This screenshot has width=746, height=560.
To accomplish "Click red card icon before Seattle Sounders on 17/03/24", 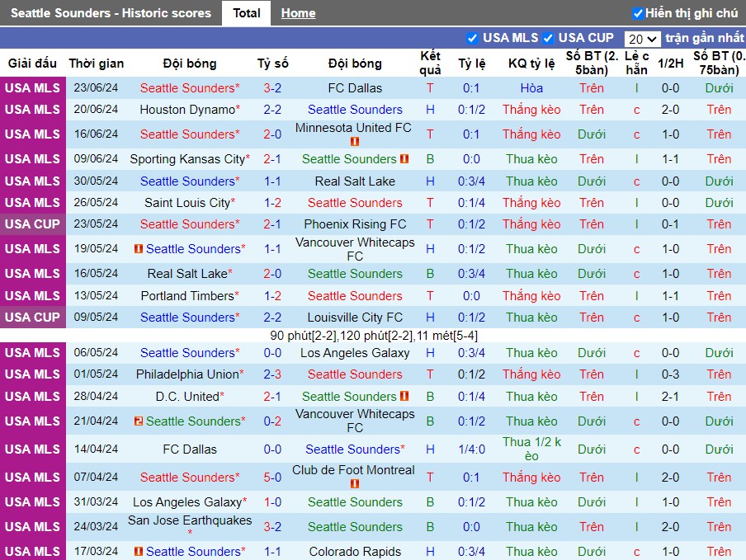I will tap(139, 552).
